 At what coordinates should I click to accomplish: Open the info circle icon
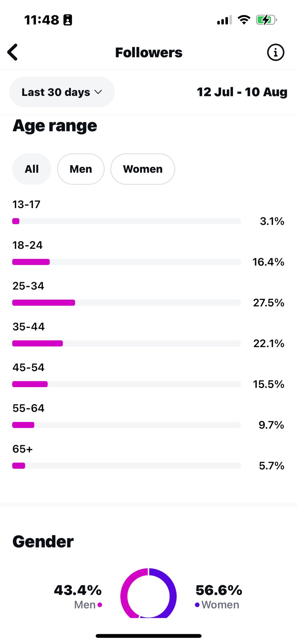pyautogui.click(x=276, y=52)
